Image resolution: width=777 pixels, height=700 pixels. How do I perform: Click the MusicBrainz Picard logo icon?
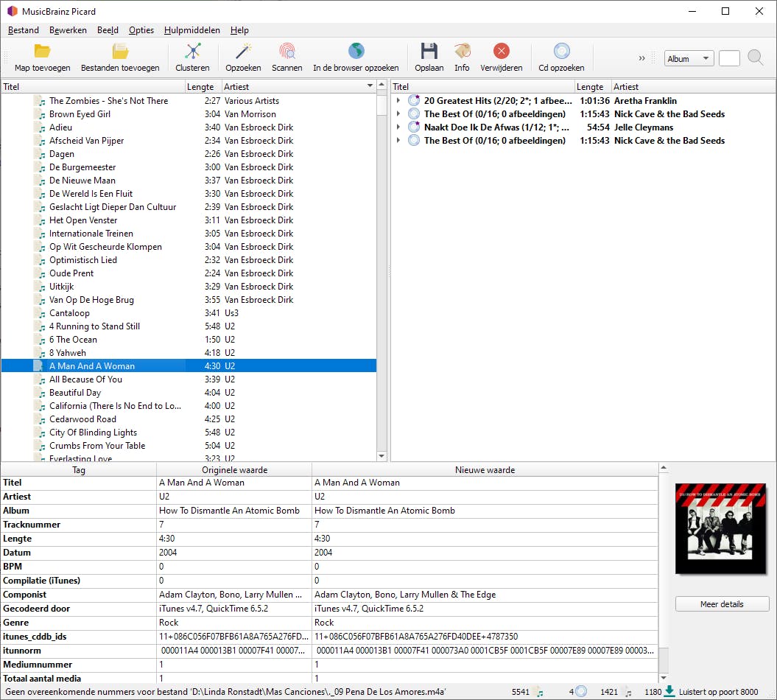pyautogui.click(x=13, y=11)
